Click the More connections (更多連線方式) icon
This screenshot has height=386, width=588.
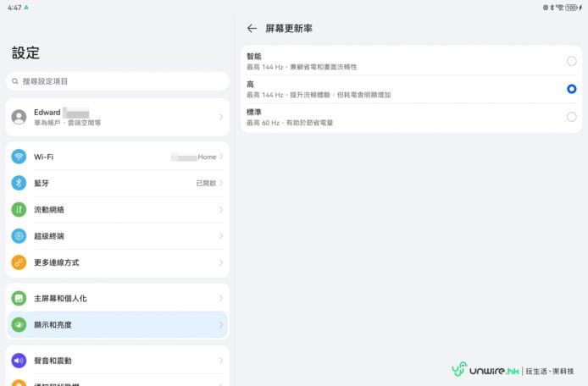pos(19,262)
